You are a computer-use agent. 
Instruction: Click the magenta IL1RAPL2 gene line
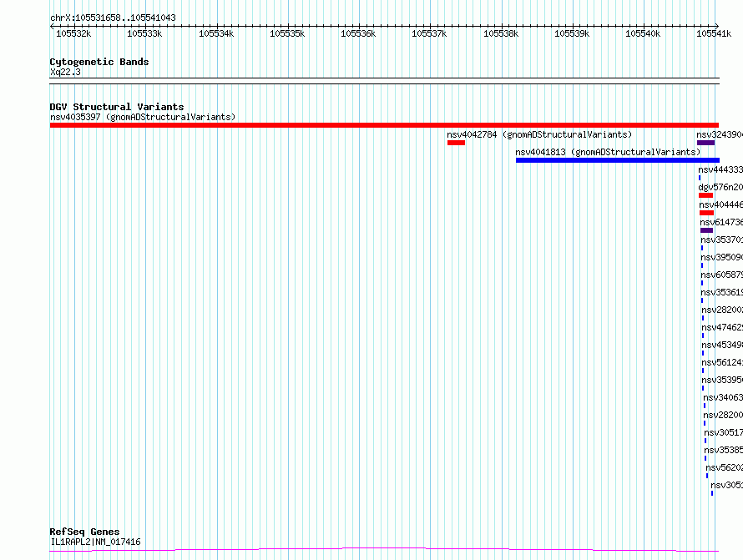click(x=384, y=550)
